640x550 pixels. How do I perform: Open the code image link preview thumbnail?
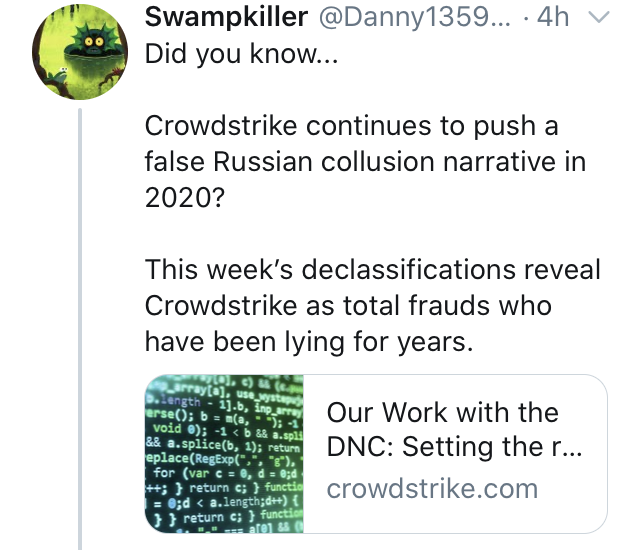(225, 453)
